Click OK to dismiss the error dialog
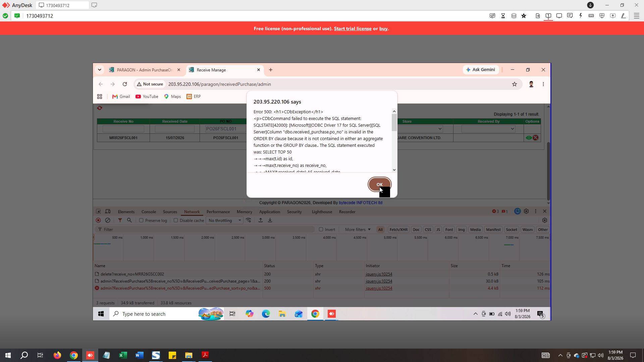The height and width of the screenshot is (362, 644). (x=379, y=184)
